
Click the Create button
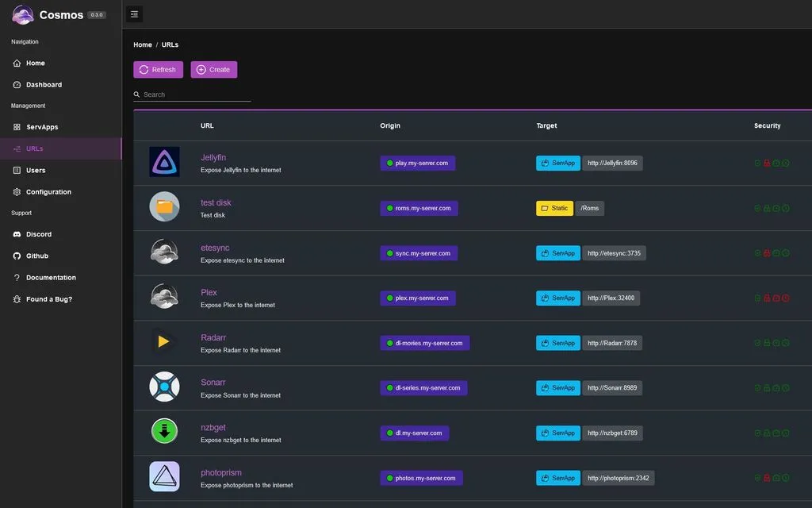coord(213,70)
